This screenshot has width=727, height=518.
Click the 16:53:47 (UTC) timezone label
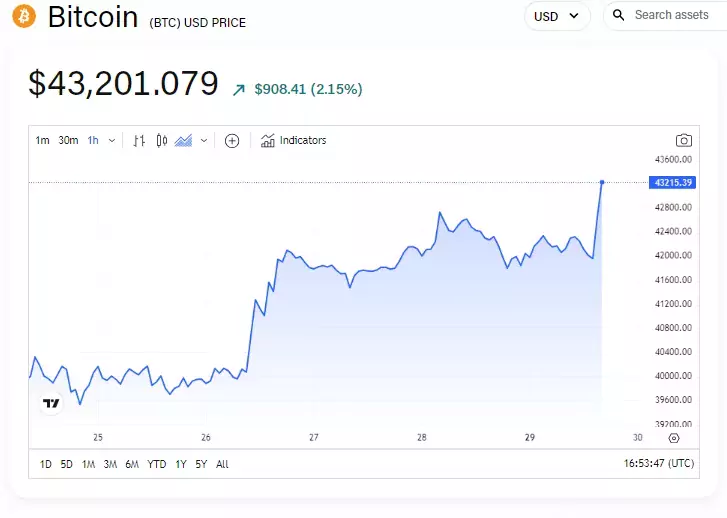[658, 463]
